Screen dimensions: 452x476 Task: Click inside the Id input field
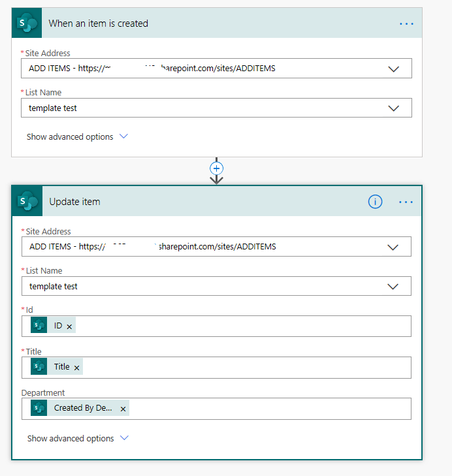click(217, 326)
